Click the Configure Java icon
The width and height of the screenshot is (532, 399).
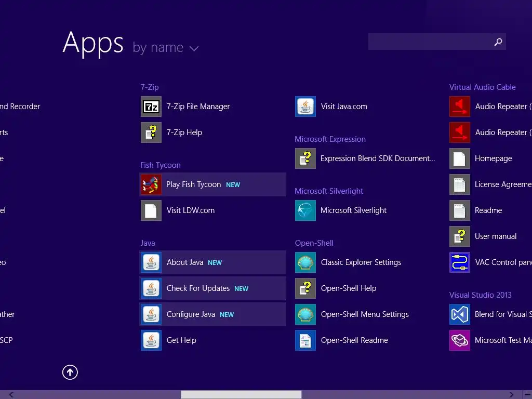click(151, 314)
